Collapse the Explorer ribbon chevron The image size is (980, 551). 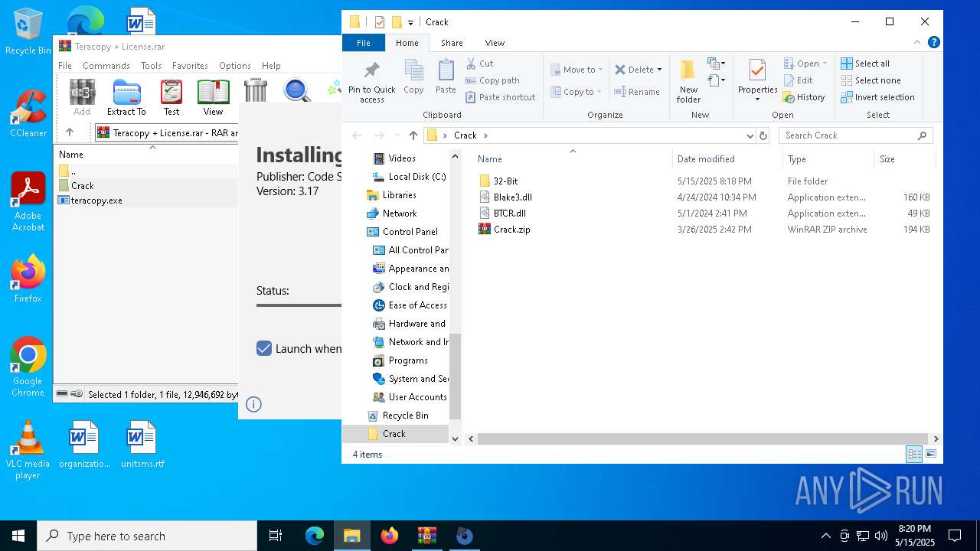click(917, 43)
